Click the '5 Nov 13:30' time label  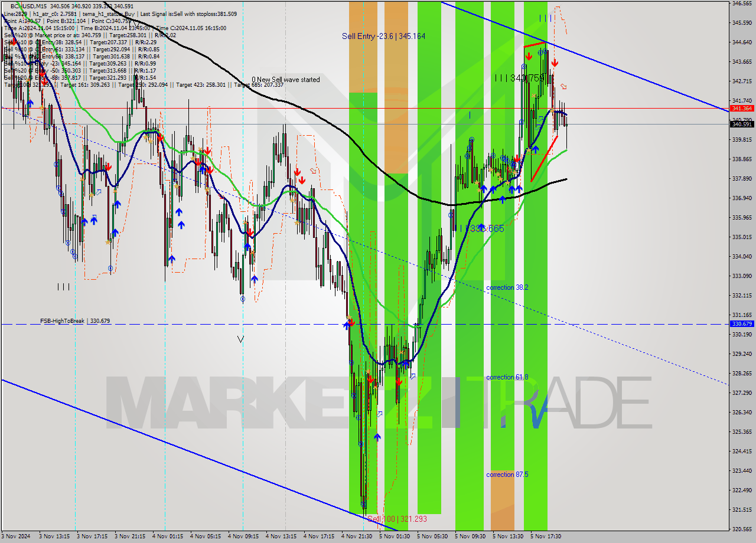pyautogui.click(x=508, y=537)
